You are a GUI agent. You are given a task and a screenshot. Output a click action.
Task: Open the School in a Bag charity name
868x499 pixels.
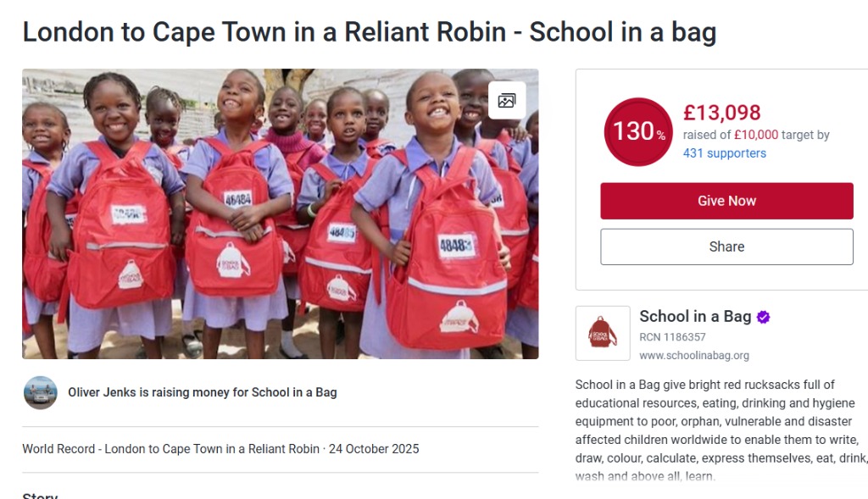click(694, 317)
